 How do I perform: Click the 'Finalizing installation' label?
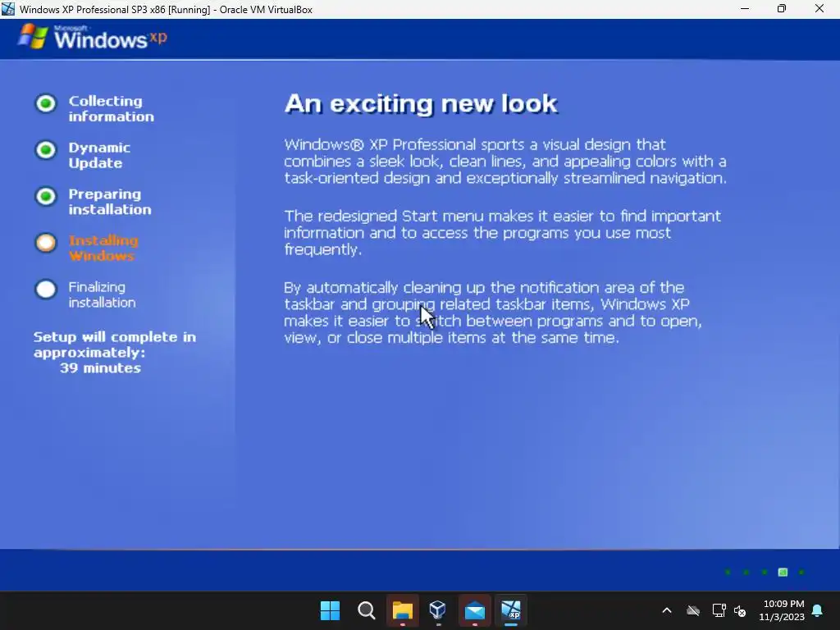click(x=102, y=294)
